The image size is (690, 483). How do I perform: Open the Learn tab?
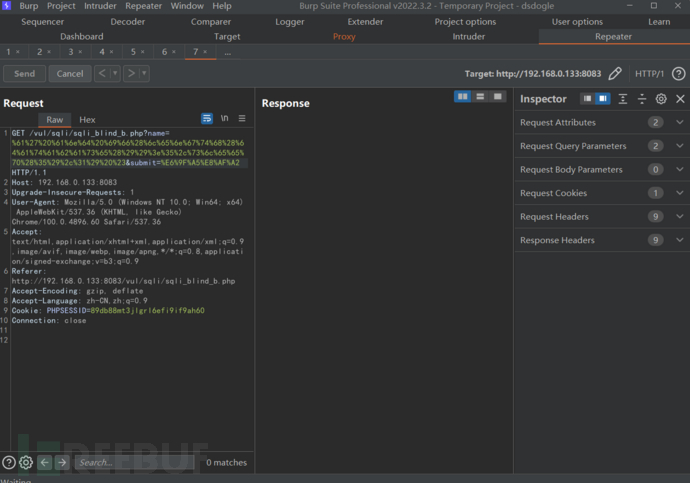click(x=659, y=22)
